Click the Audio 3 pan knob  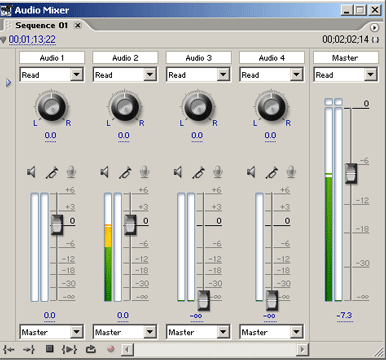click(198, 107)
